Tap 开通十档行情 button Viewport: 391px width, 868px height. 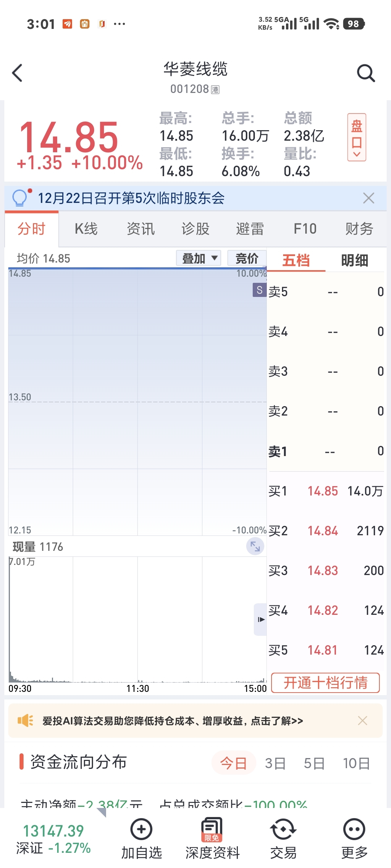325,683
